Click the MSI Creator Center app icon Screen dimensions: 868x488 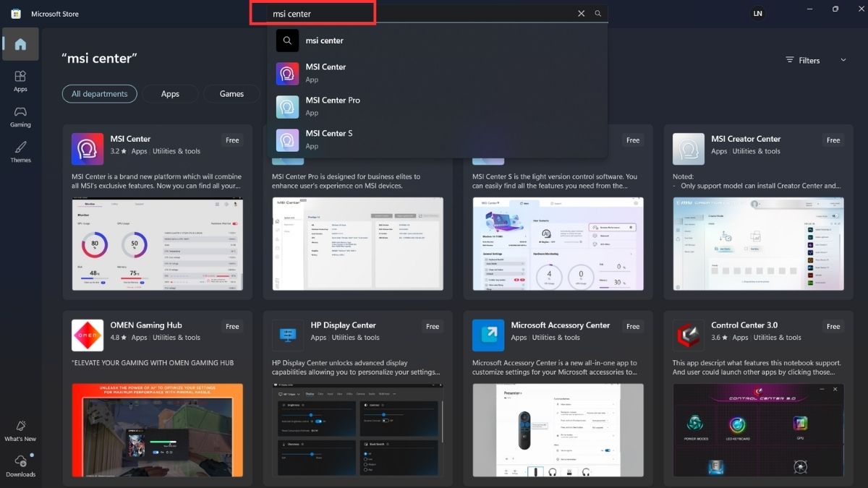coord(689,149)
